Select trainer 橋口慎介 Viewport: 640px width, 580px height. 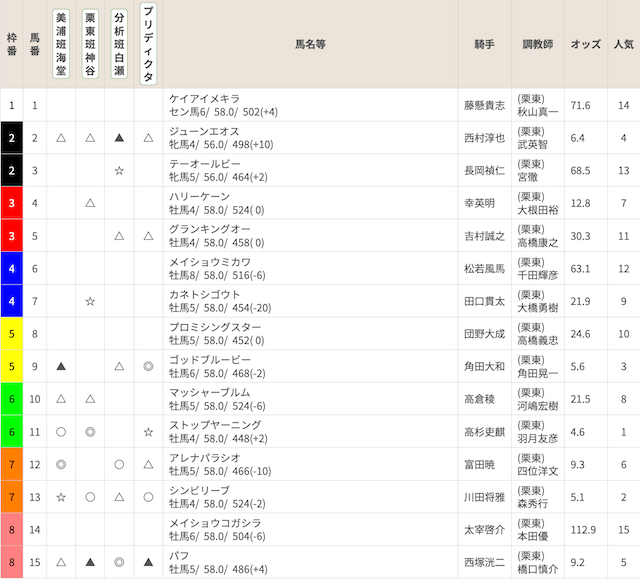pos(538,569)
